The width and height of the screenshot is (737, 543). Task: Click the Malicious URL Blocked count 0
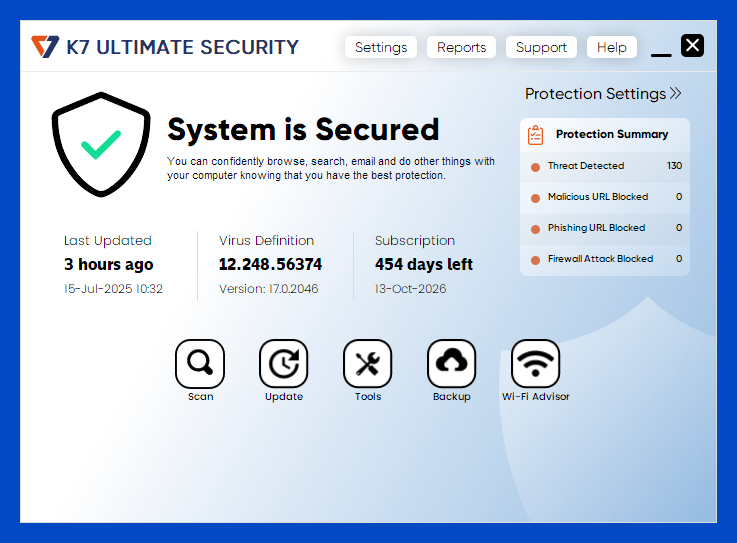click(679, 197)
